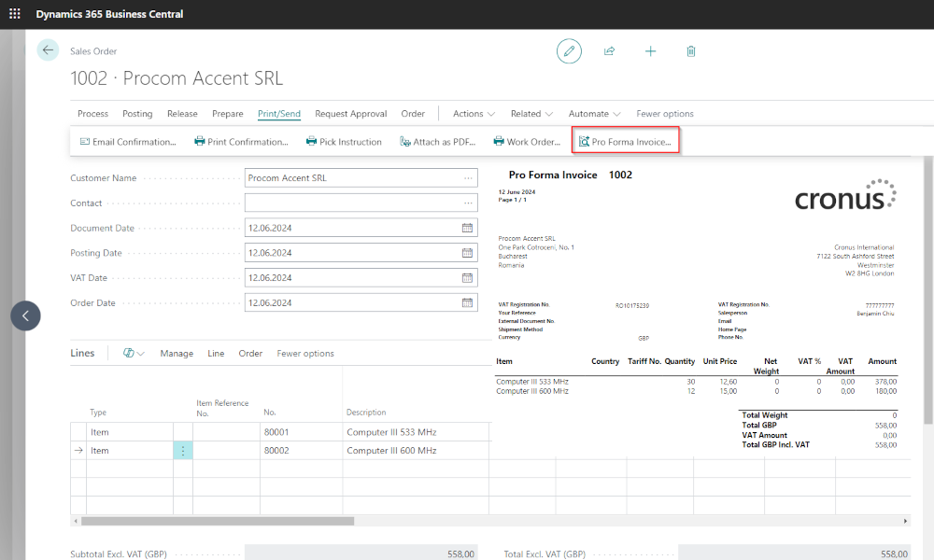
Task: Click the trash delete icon
Action: (691, 51)
